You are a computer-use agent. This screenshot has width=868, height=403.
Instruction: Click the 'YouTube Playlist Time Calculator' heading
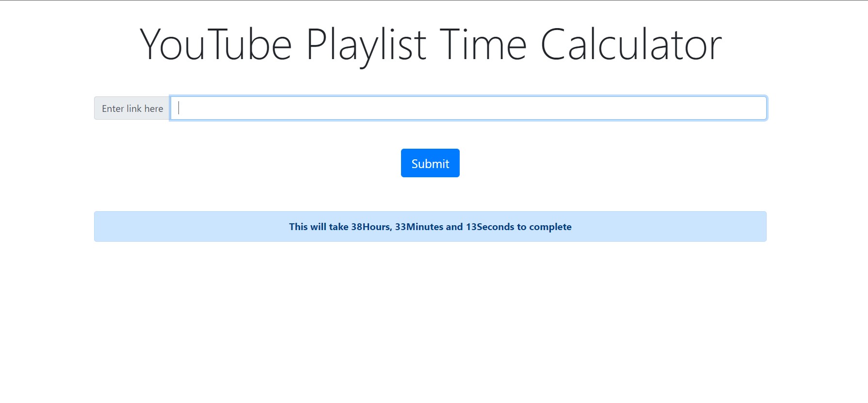[x=431, y=44]
